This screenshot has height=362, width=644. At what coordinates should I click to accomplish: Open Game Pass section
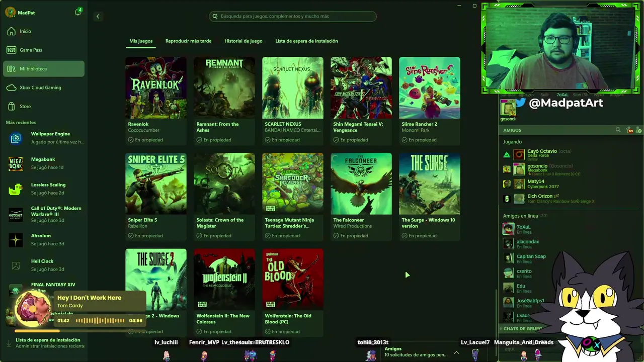pos(44,50)
